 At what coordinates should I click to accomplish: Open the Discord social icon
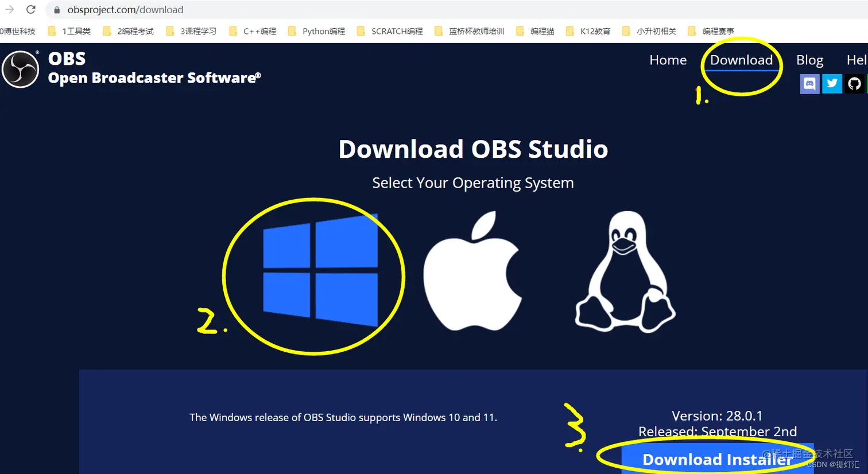point(809,84)
